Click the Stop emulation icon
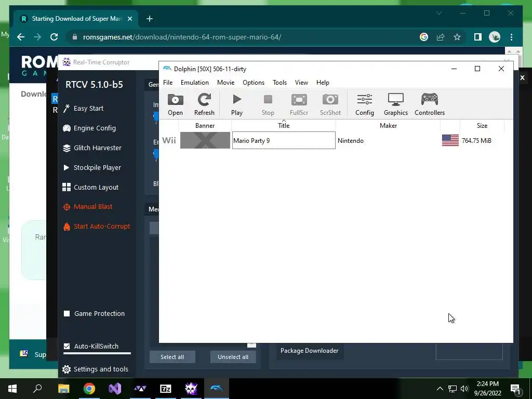Image resolution: width=532 pixels, height=399 pixels. pos(268,104)
